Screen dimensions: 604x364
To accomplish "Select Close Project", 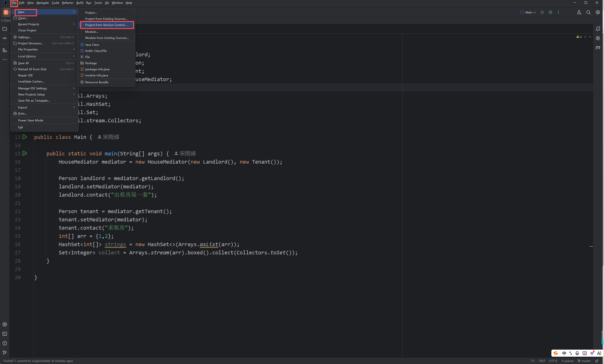I will 44,30.
